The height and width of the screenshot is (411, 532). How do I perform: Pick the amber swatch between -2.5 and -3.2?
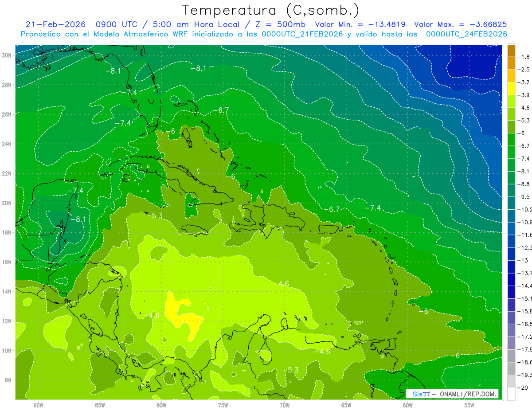pos(511,76)
